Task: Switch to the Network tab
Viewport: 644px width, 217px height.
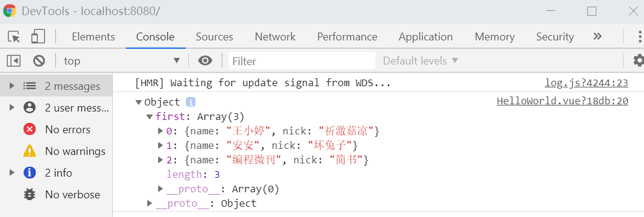Action: [x=275, y=37]
